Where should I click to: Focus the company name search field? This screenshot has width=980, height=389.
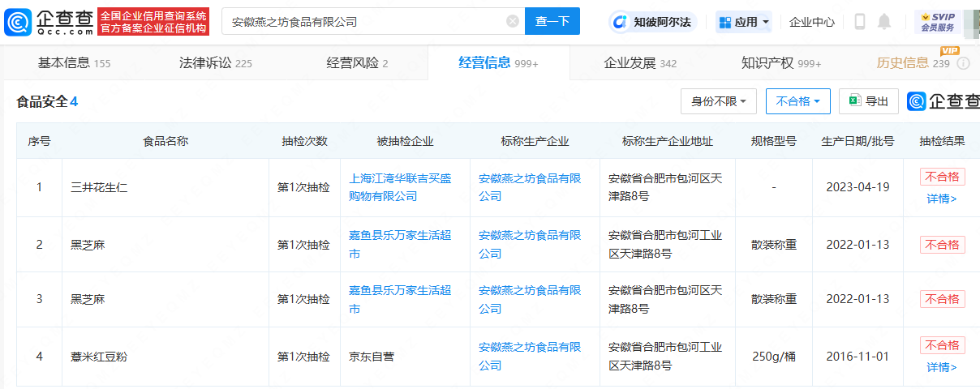(365, 22)
